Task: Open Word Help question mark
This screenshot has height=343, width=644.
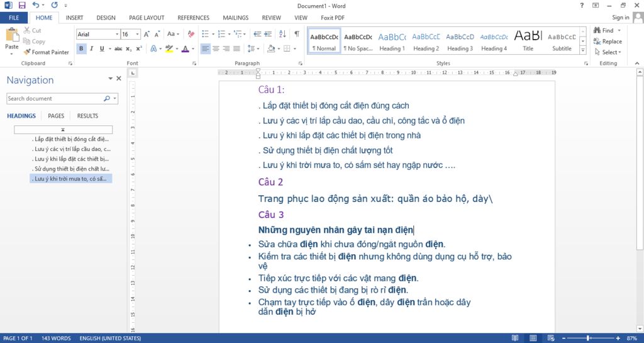Action: point(582,5)
